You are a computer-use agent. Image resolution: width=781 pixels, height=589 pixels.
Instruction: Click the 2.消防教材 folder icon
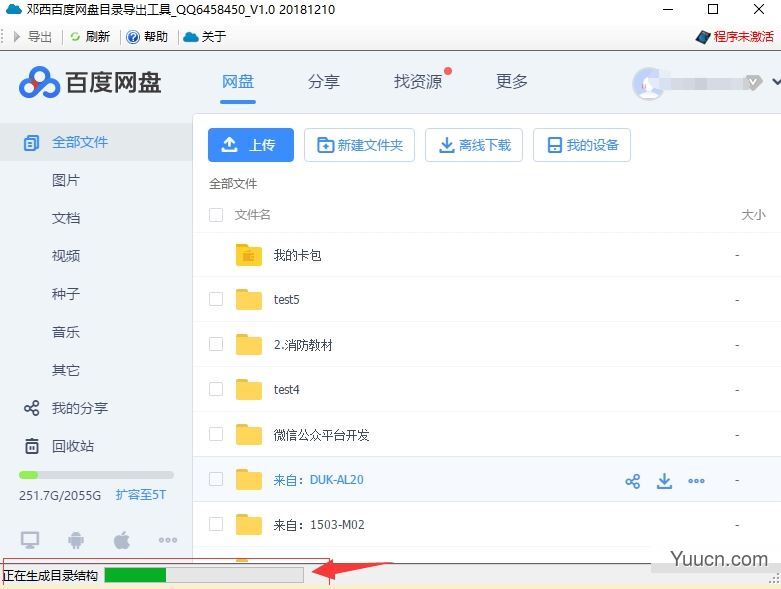pos(249,344)
